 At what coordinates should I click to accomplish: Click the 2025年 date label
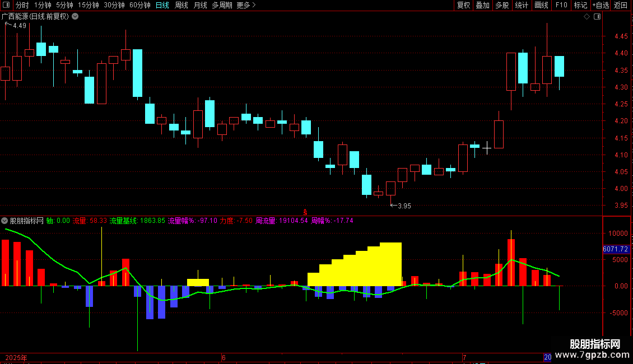[x=16, y=358]
